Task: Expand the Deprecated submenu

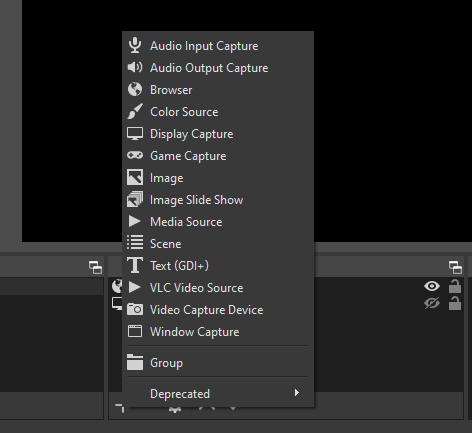Action: click(218, 394)
